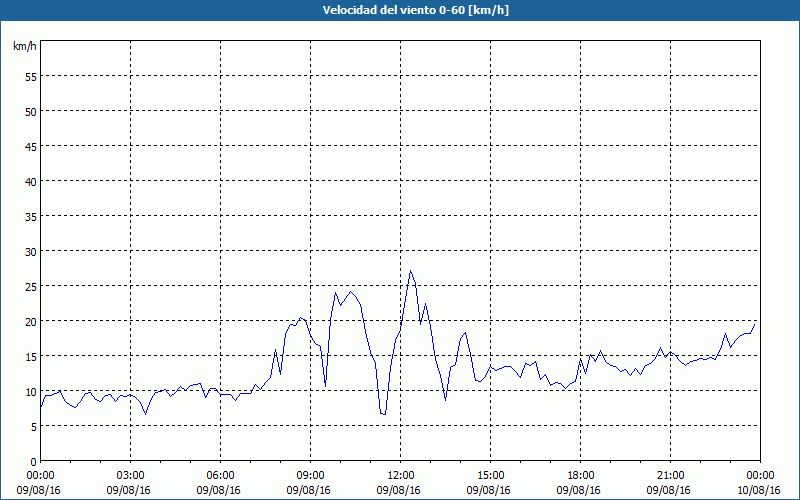Click the 30 value on the y-axis
Viewport: 800px width, 500px height.
[x=31, y=252]
